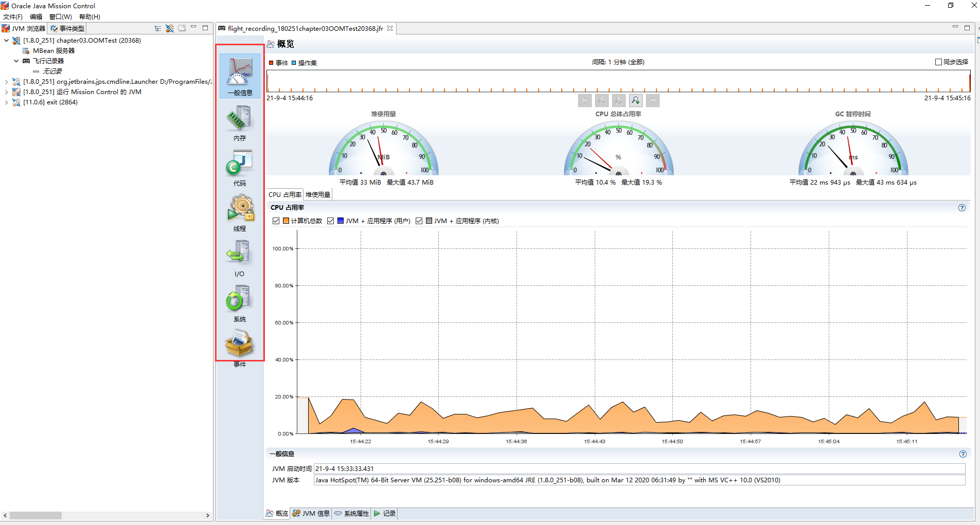Click the 新建连接 folder icon in JVM browser
The image size is (980, 525).
pos(182,28)
